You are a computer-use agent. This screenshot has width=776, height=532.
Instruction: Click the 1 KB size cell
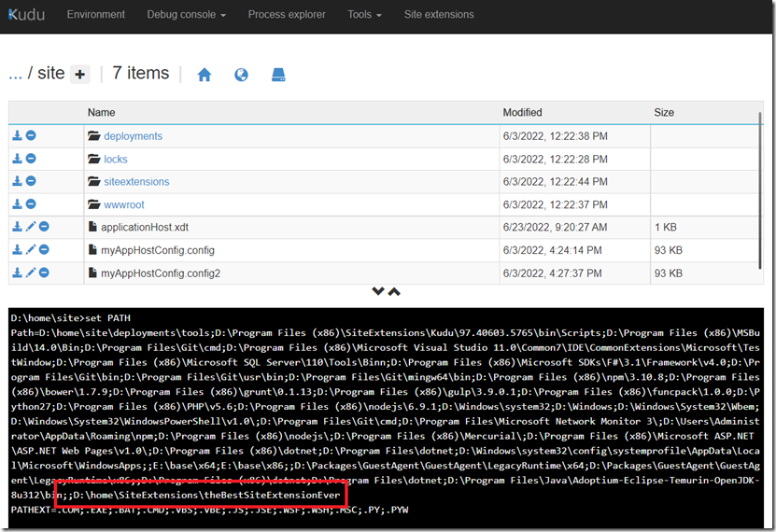tap(665, 228)
